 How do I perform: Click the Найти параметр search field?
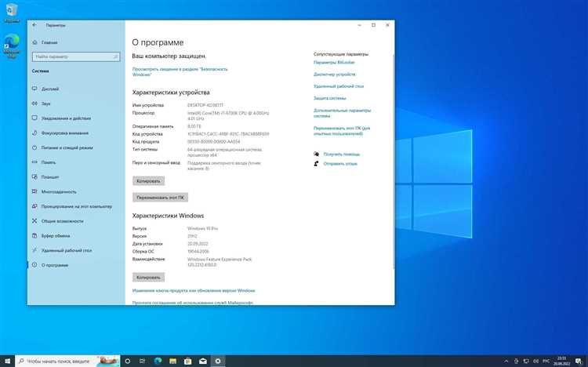[76, 56]
